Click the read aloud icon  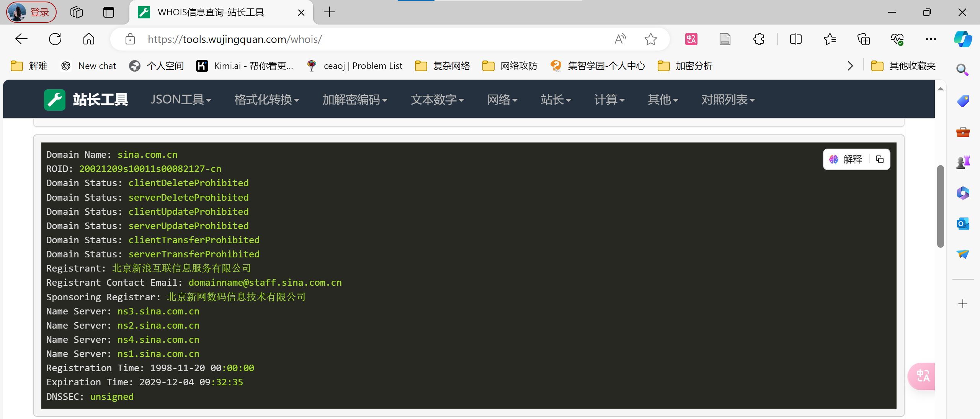click(x=620, y=39)
